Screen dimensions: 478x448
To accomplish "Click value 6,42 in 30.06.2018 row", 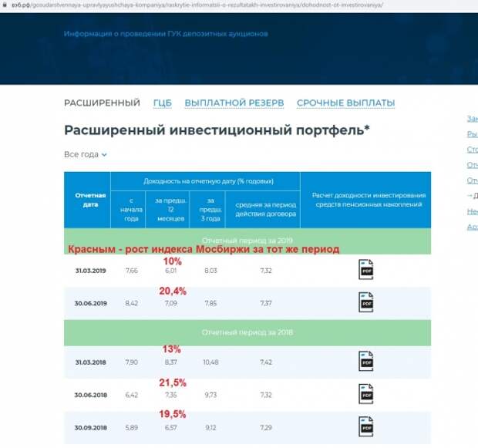I will pyautogui.click(x=132, y=395).
